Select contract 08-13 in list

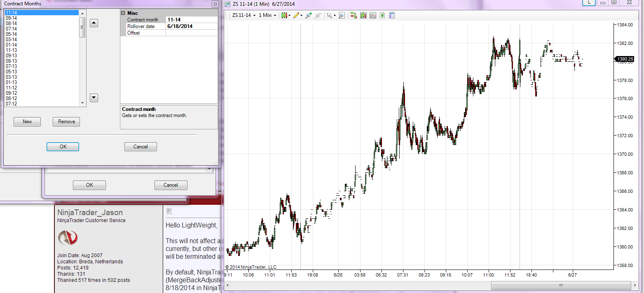(42, 61)
